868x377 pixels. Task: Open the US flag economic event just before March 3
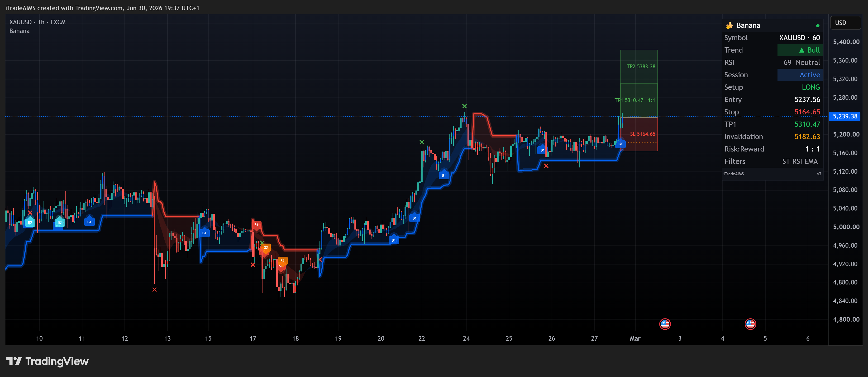[x=665, y=324]
